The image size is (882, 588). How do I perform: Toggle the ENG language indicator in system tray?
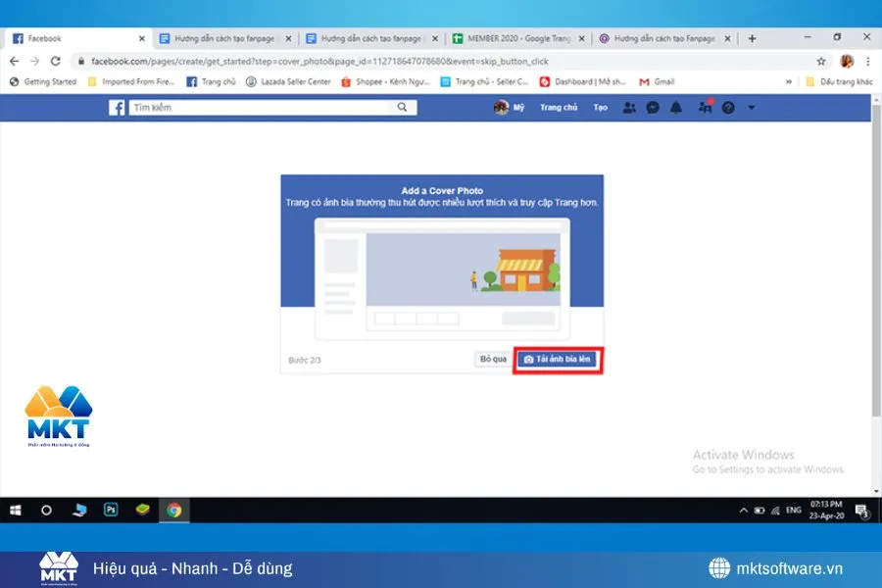click(x=793, y=511)
